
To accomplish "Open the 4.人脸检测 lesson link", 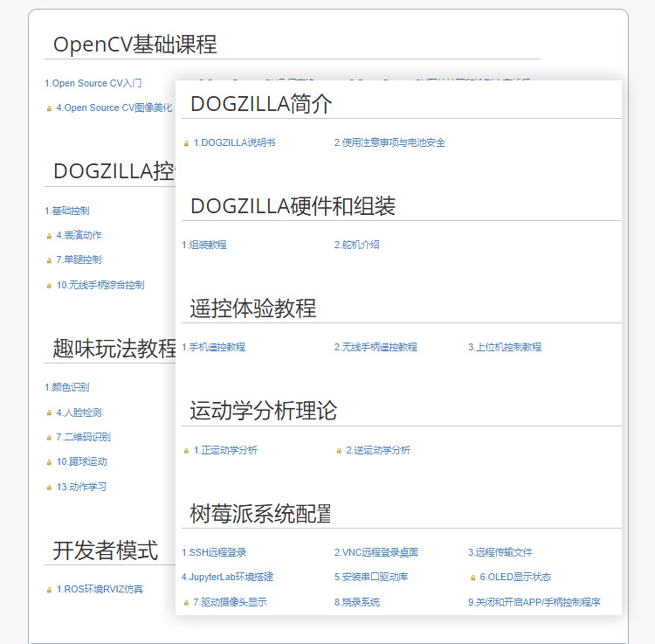I will 79,412.
